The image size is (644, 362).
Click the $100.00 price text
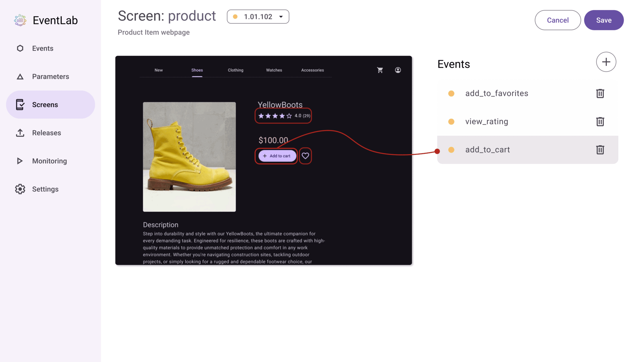(273, 140)
